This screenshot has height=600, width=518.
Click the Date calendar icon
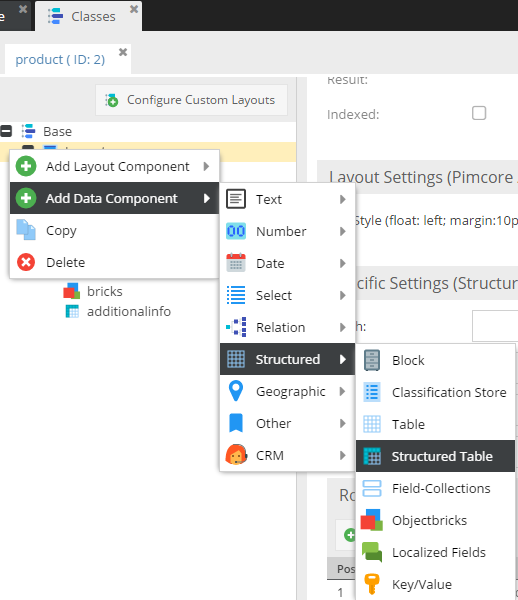[236, 263]
